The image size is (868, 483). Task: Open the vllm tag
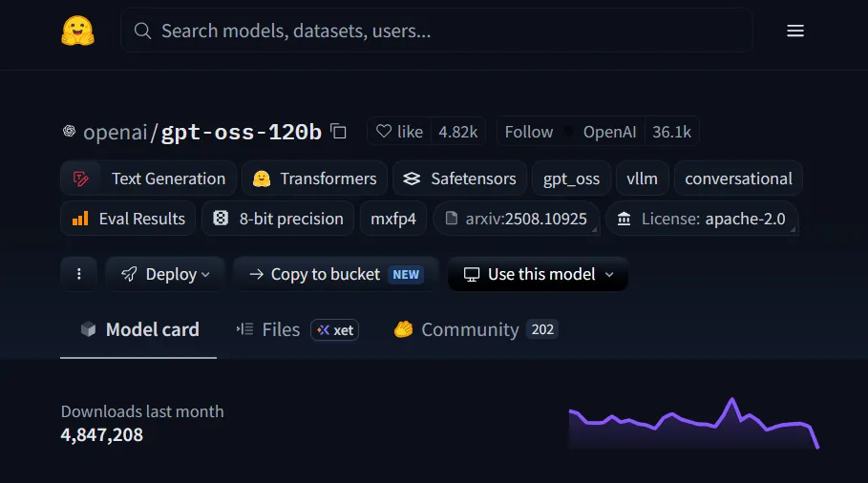pyautogui.click(x=642, y=178)
